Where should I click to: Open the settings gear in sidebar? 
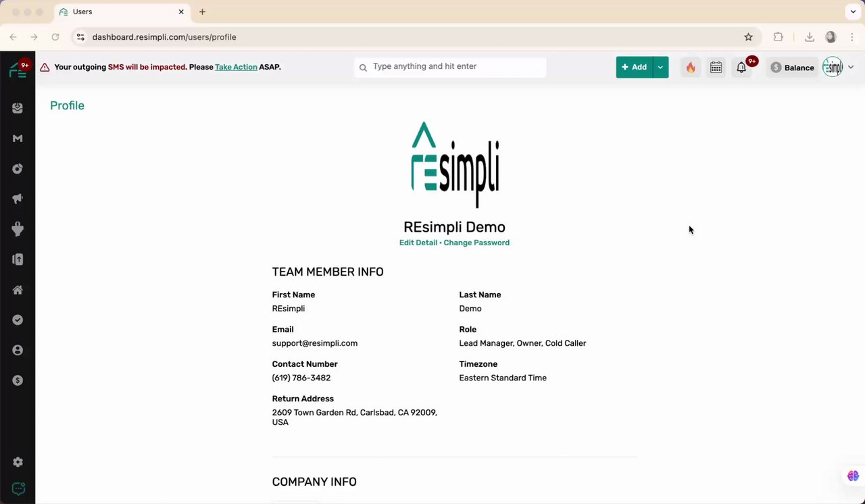[x=18, y=462]
